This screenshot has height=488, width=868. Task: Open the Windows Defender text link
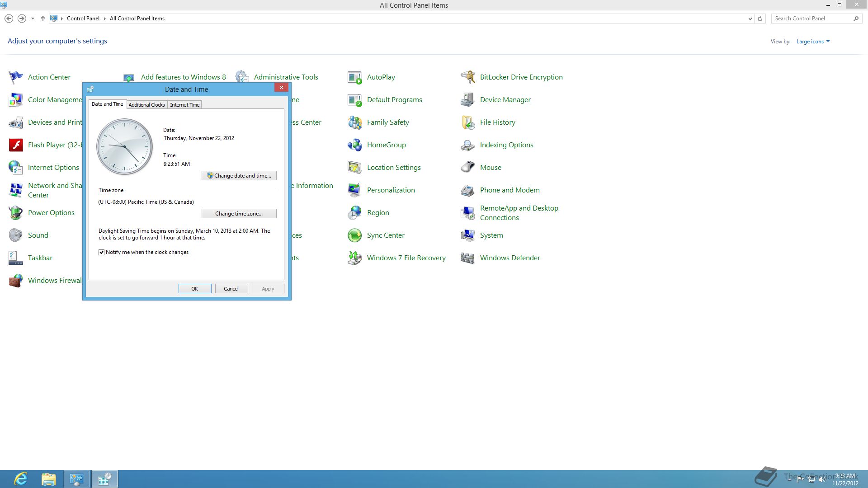(510, 258)
